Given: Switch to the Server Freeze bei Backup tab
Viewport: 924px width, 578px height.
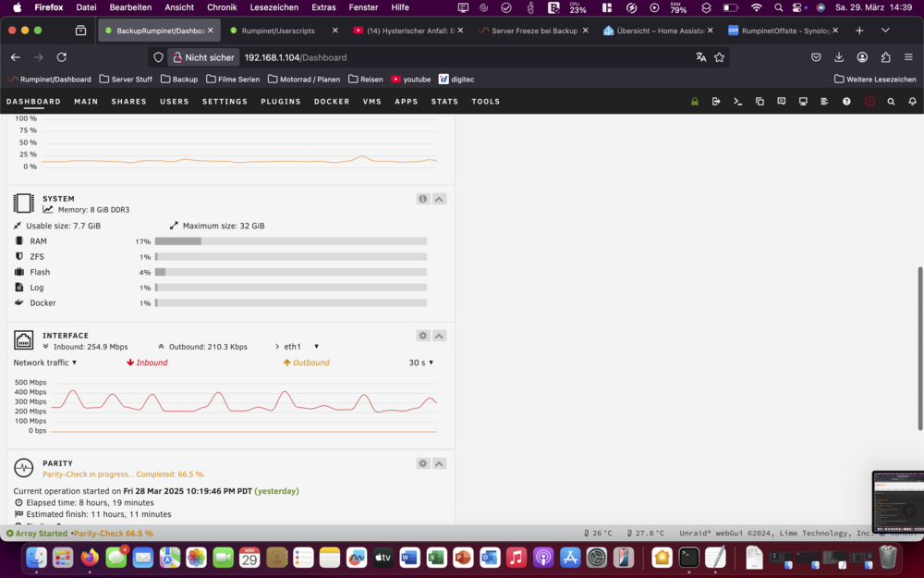Looking at the screenshot, I should point(534,31).
